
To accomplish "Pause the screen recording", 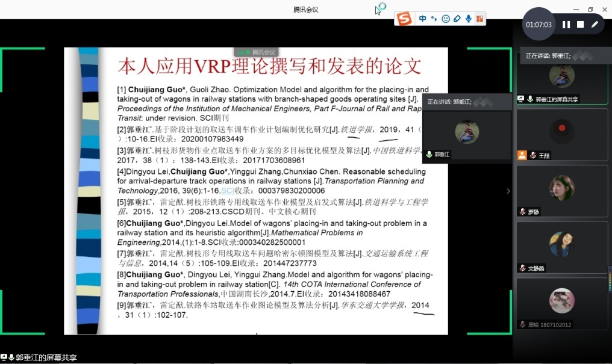I will click(566, 25).
